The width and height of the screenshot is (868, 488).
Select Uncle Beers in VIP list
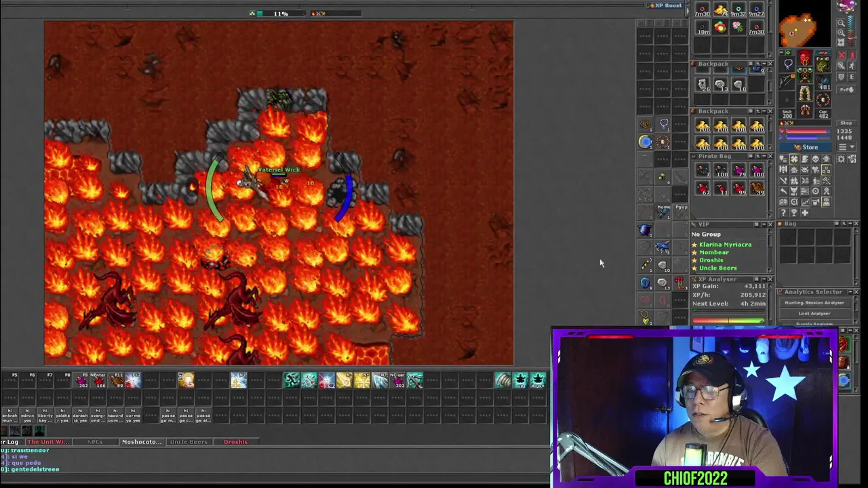tap(718, 268)
